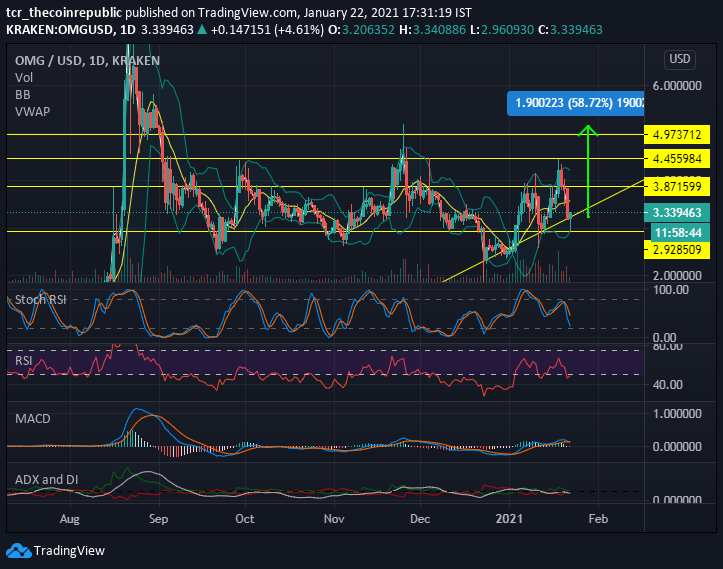Click the Vol indicator legend
This screenshot has height=569, width=723.
24,77
